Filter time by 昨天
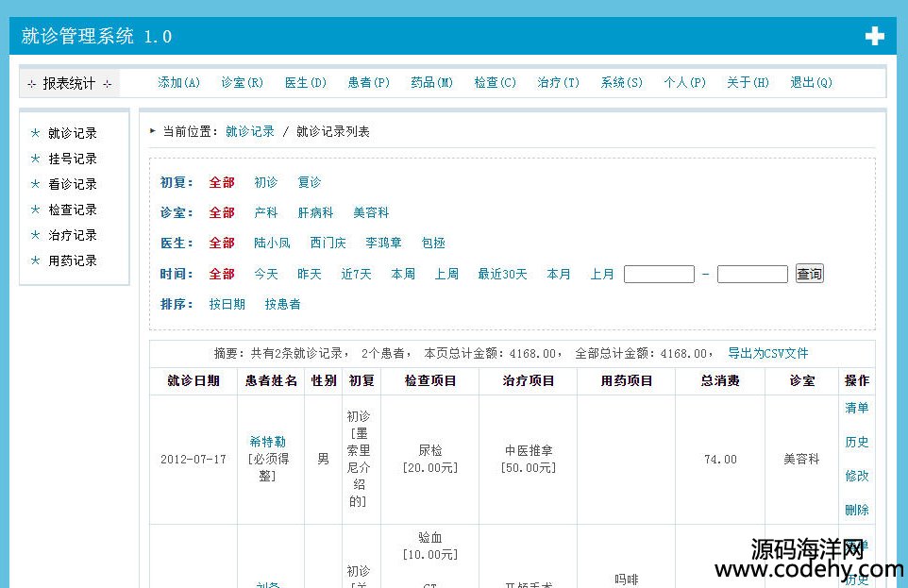The image size is (908, 588). point(310,274)
